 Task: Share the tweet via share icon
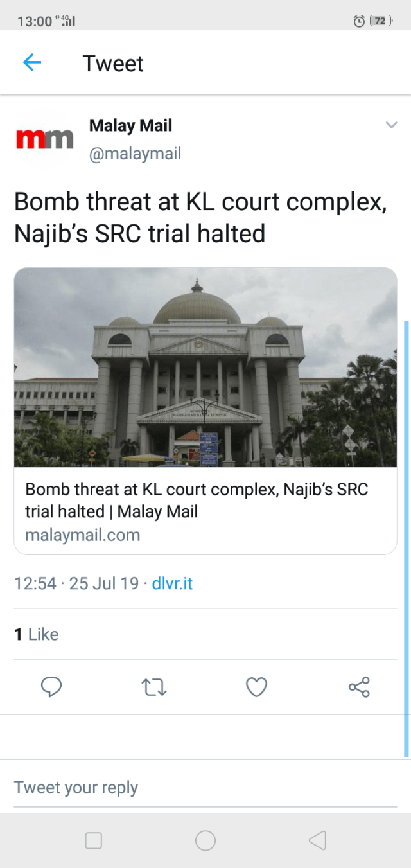coord(359,687)
